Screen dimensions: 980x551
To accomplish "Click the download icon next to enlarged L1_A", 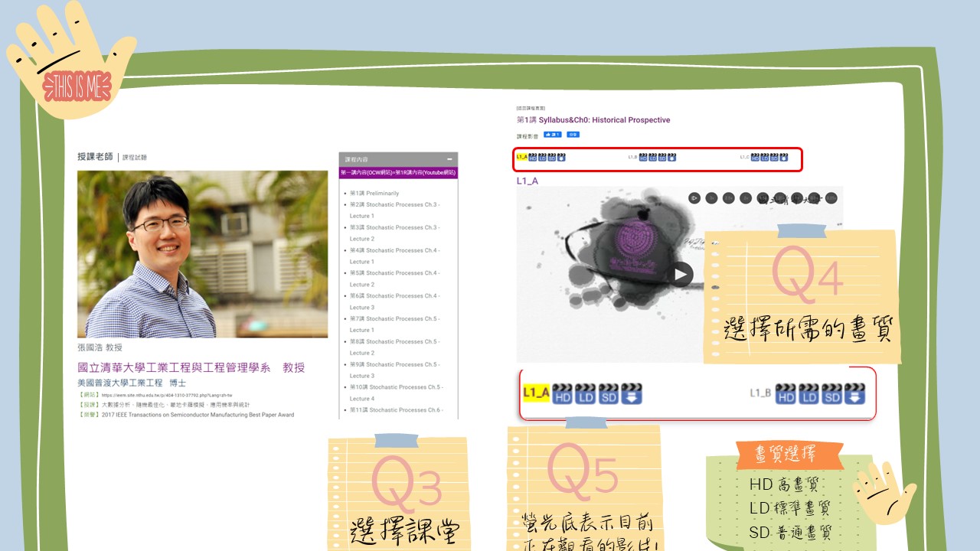I will [632, 394].
